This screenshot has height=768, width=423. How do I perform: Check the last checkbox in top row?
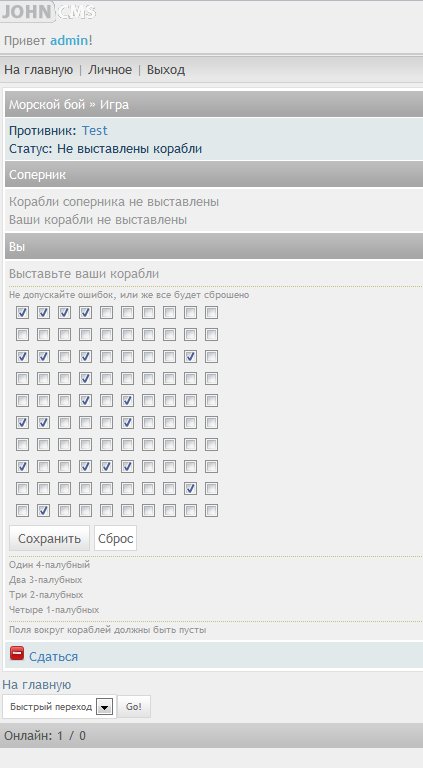pyautogui.click(x=212, y=312)
